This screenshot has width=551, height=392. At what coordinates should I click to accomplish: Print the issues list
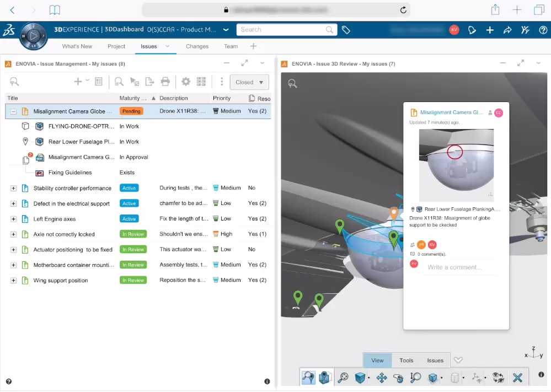(x=165, y=82)
